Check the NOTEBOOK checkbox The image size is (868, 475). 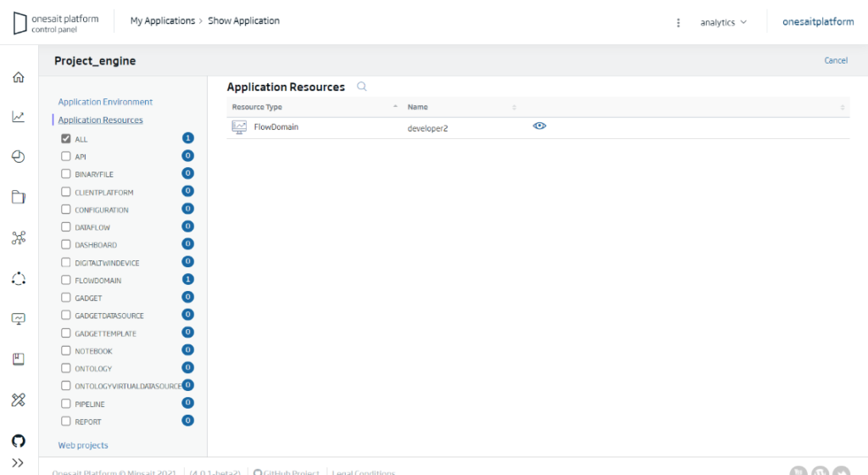click(66, 350)
